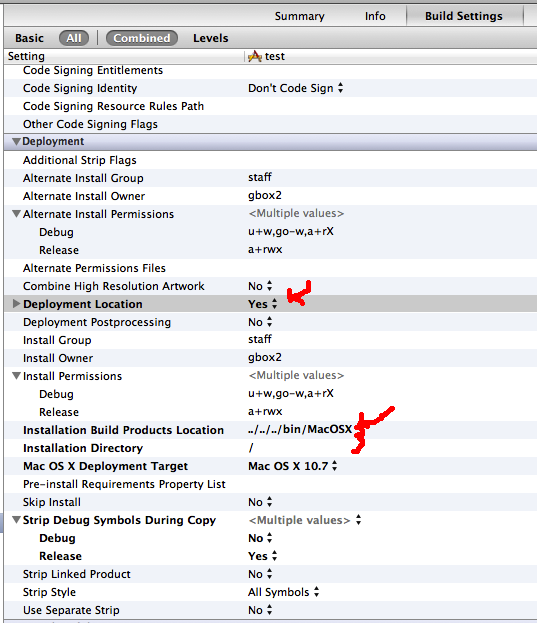Open Skip Install value popup
Viewport: 537px width, 623px height.
point(260,502)
